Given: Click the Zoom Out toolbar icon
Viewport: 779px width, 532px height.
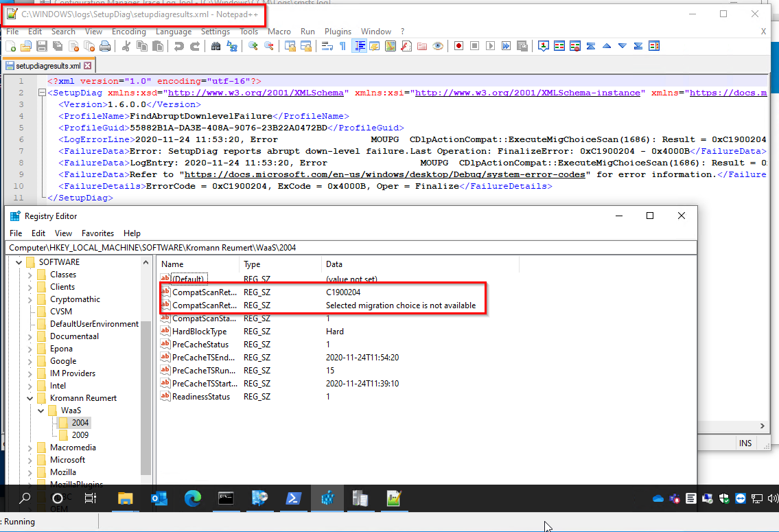Looking at the screenshot, I should click(269, 46).
